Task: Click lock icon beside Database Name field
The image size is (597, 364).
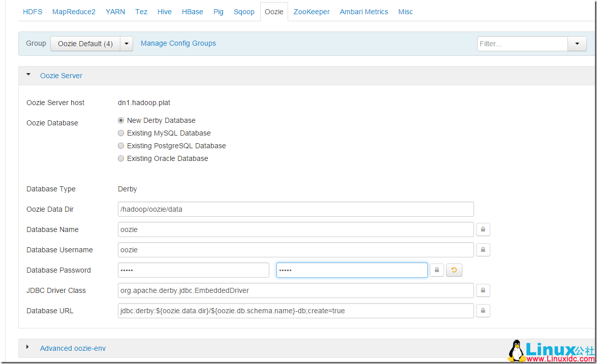Action: (483, 229)
